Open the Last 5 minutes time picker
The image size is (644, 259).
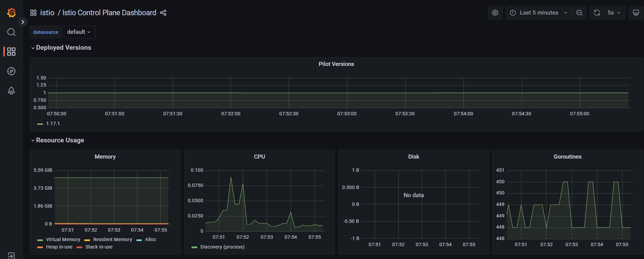click(539, 13)
